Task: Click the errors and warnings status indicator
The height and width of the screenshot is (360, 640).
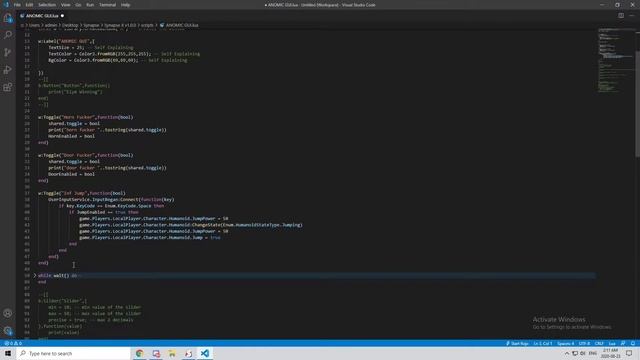Action: tap(13, 343)
